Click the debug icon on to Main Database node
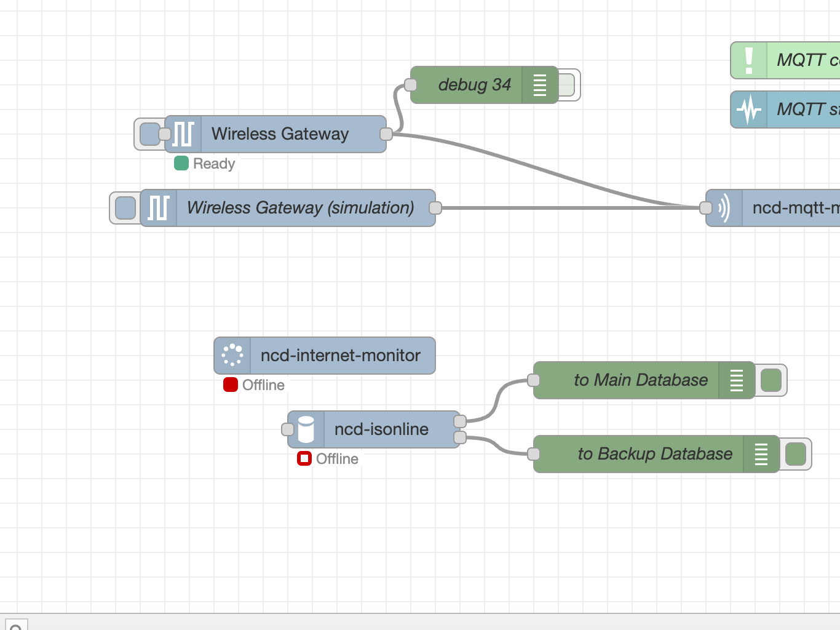Screen dimensions: 840x630 click(736, 380)
